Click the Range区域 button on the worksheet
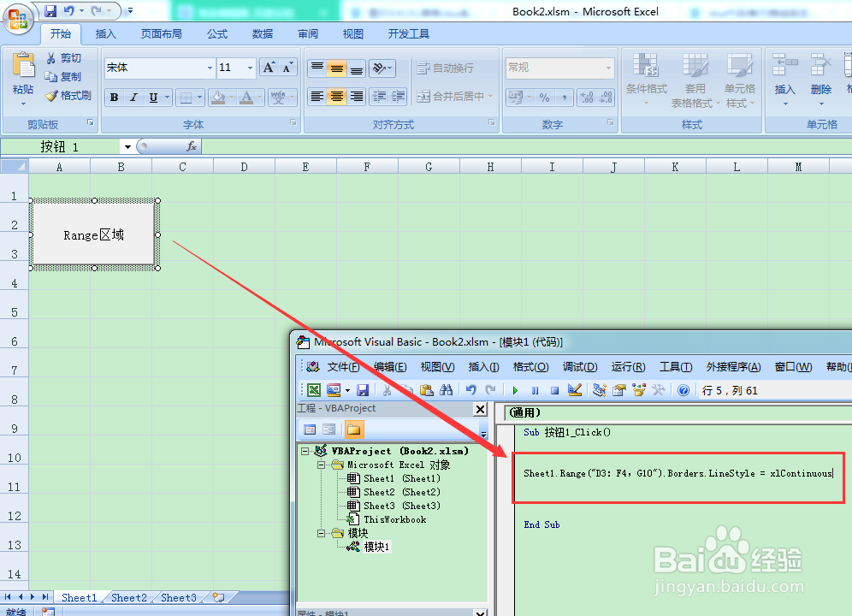The height and width of the screenshot is (616, 852). [92, 234]
